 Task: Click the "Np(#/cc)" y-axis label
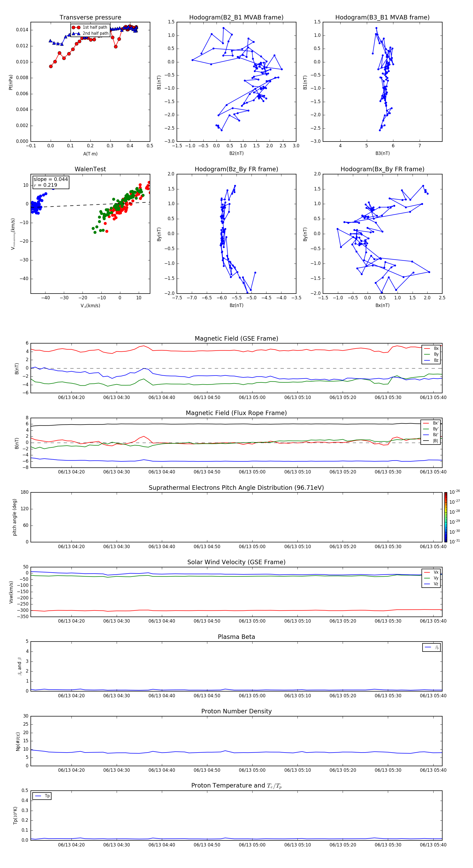[x=18, y=741]
